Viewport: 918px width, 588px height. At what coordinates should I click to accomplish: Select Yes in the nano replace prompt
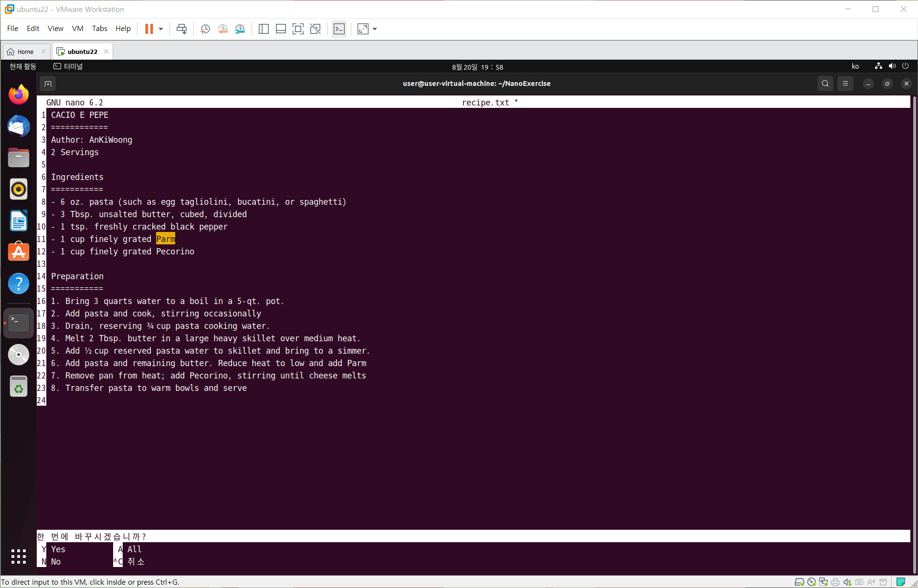pos(58,549)
